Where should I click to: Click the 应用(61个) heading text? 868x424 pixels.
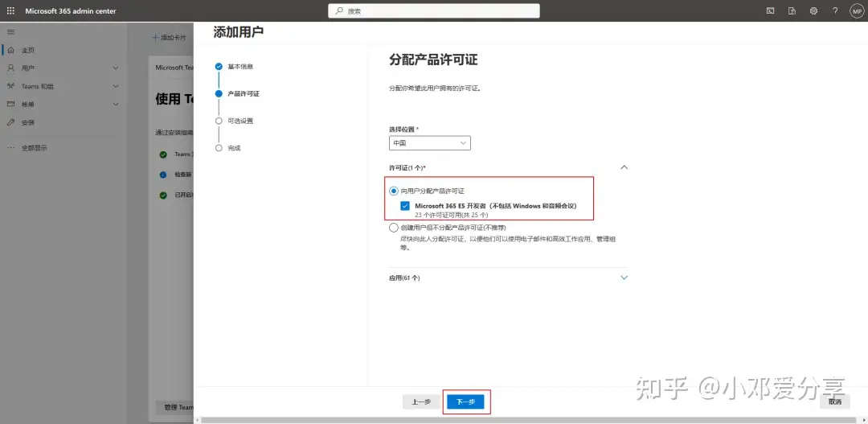click(404, 278)
